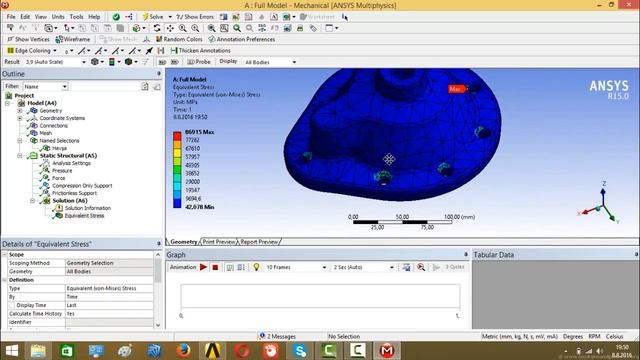Pin the Outline panel
The width and height of the screenshot is (640, 360).
coord(159,73)
